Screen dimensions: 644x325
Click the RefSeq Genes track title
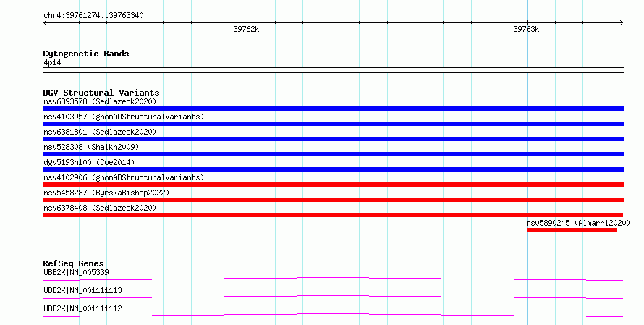(73, 263)
